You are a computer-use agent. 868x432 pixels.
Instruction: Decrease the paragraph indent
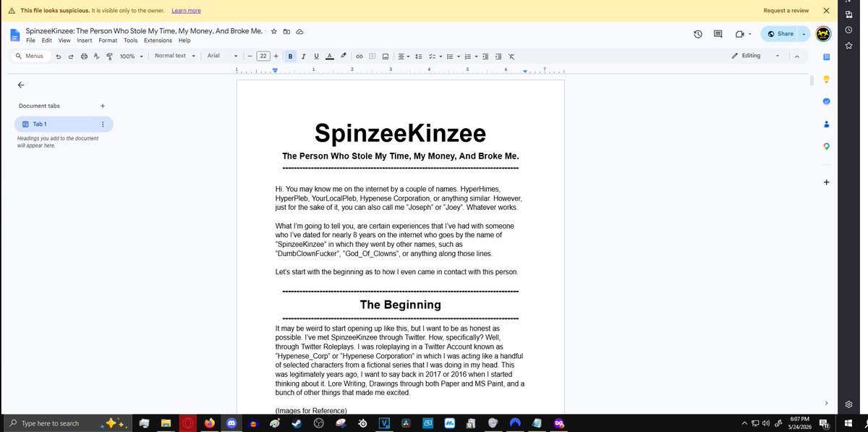click(485, 56)
